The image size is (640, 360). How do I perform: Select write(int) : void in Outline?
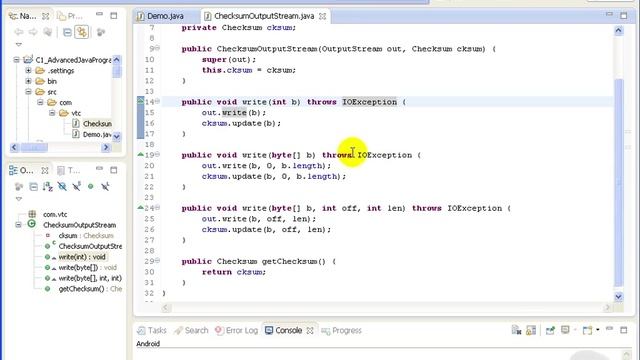(82, 257)
